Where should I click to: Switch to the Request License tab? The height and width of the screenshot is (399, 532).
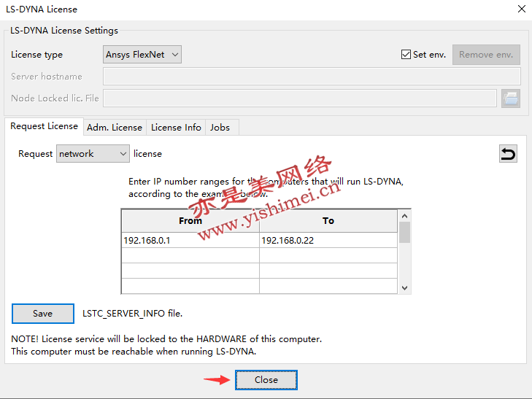[x=44, y=126]
